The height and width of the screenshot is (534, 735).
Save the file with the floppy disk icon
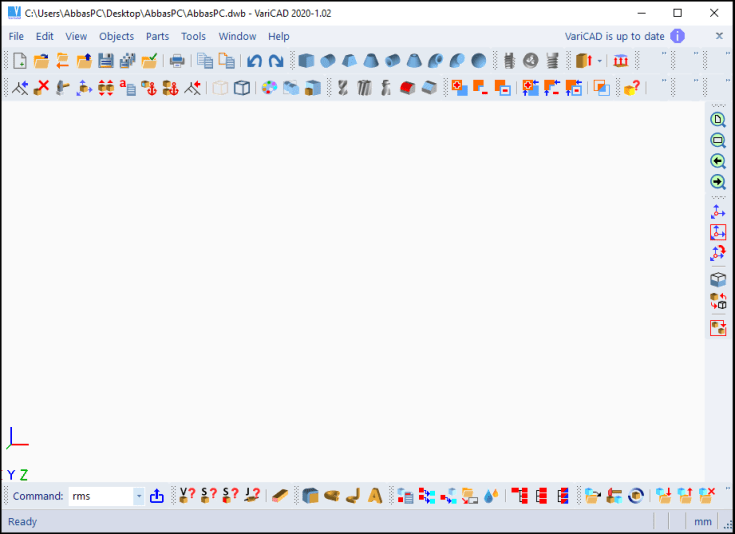coord(106,61)
